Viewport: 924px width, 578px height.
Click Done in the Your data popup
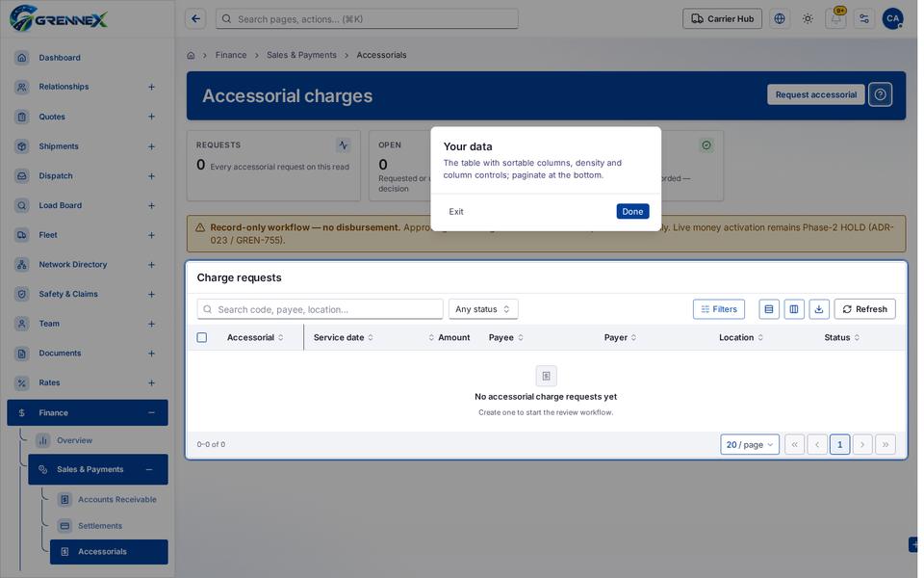[x=632, y=212]
